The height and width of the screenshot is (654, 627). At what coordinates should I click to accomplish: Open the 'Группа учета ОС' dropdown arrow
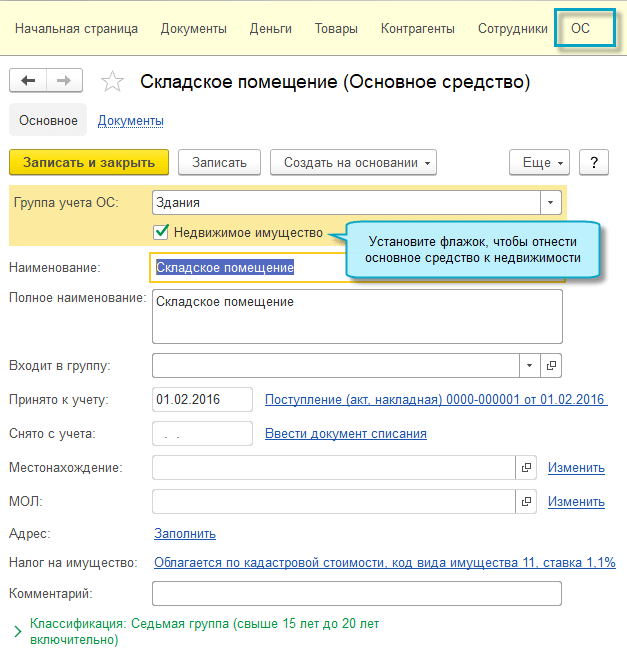coord(551,203)
